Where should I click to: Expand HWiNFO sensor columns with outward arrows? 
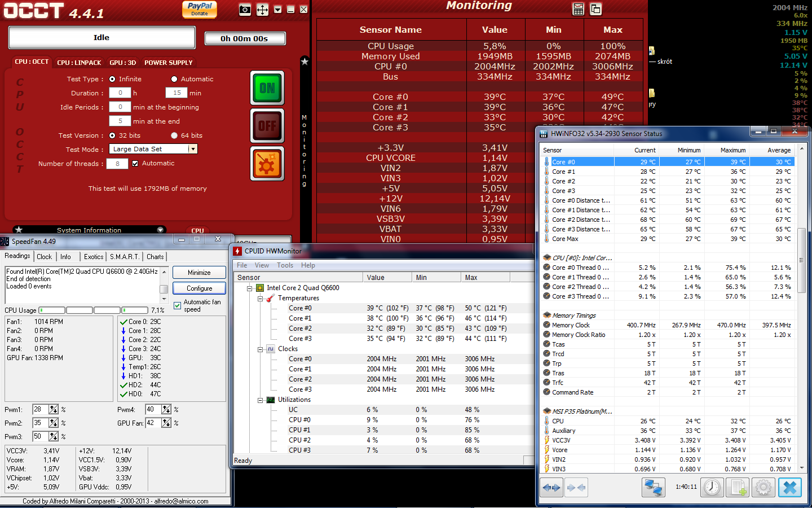[551, 488]
